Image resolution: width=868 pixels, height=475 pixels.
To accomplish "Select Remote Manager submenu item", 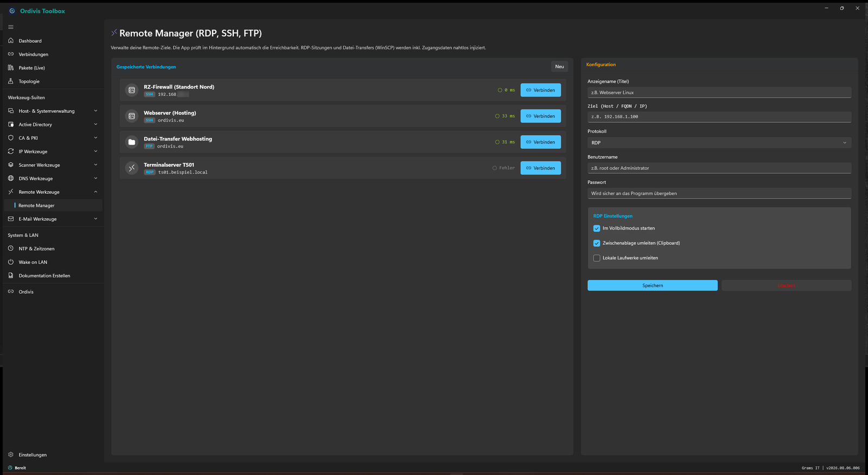I will (x=53, y=206).
